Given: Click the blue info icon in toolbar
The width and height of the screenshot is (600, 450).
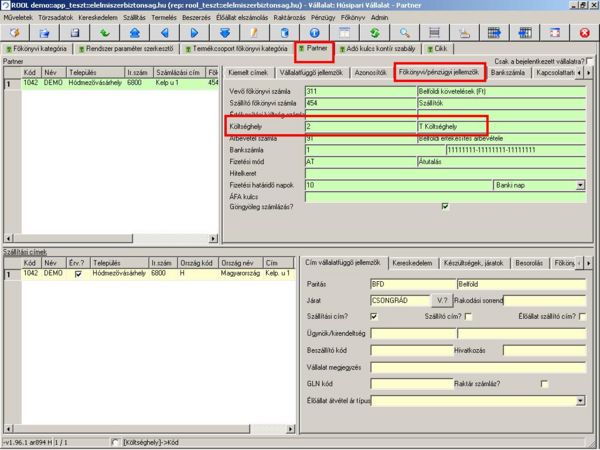Looking at the screenshot, I should pos(315,32).
